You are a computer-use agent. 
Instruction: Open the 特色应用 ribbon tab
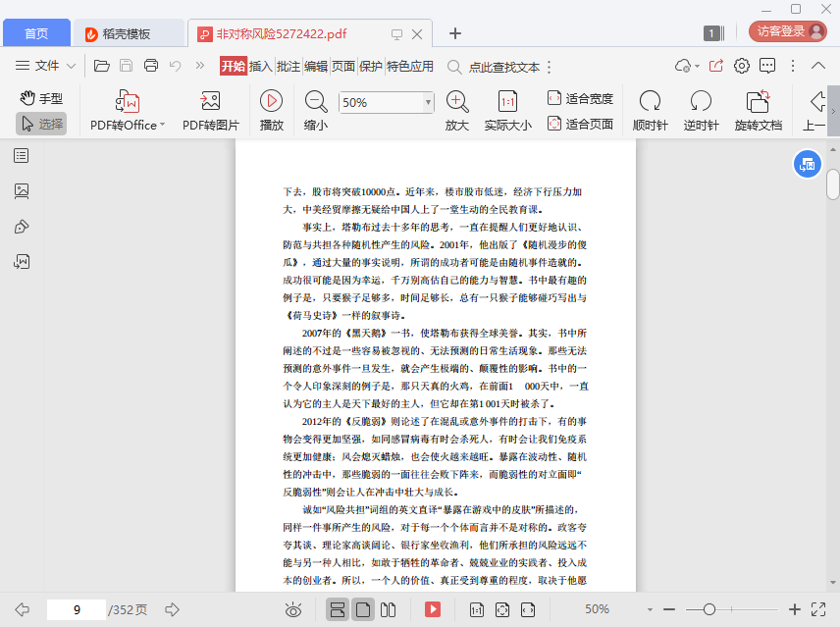click(x=410, y=66)
